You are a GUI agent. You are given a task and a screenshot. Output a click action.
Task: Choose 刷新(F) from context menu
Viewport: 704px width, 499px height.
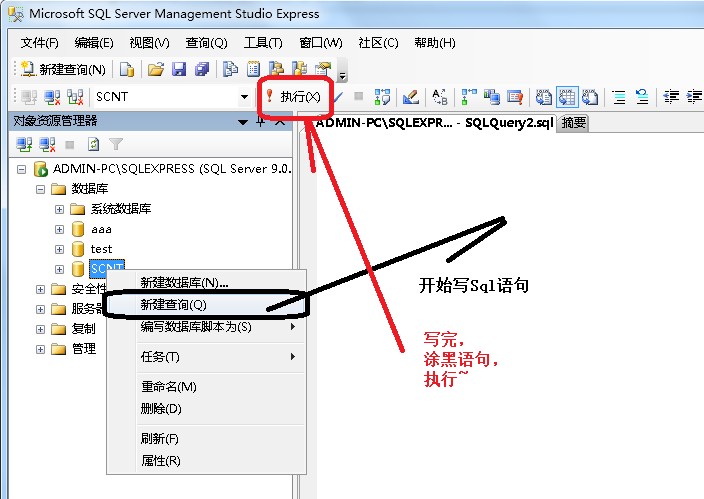(207, 438)
